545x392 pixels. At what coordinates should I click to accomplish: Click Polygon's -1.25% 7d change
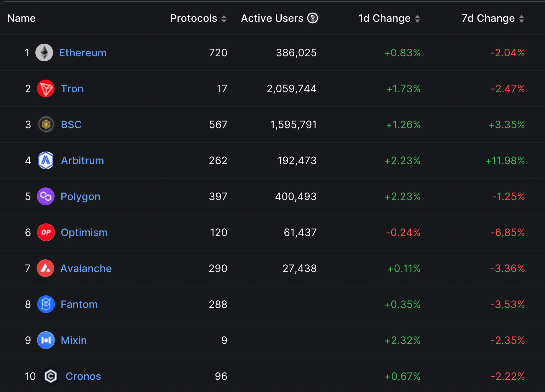[x=508, y=197]
